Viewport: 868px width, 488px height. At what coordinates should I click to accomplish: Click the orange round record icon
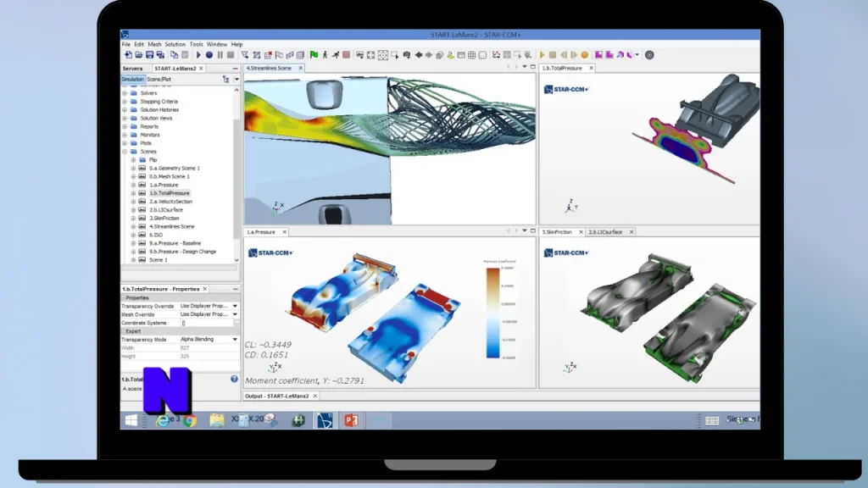point(585,55)
